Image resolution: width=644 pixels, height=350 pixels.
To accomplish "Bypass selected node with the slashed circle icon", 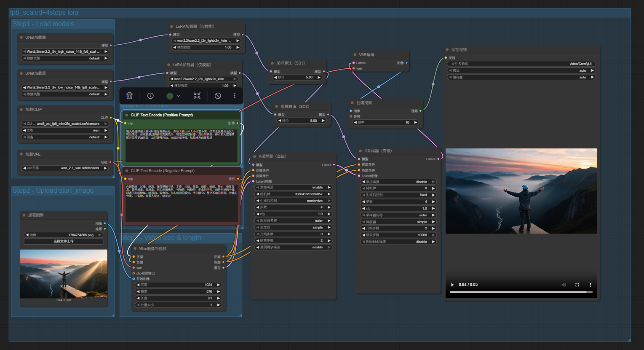I will (218, 96).
